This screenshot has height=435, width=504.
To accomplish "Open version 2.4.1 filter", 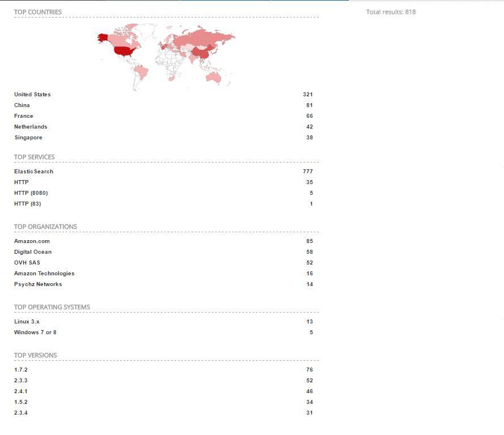I will click(x=20, y=391).
